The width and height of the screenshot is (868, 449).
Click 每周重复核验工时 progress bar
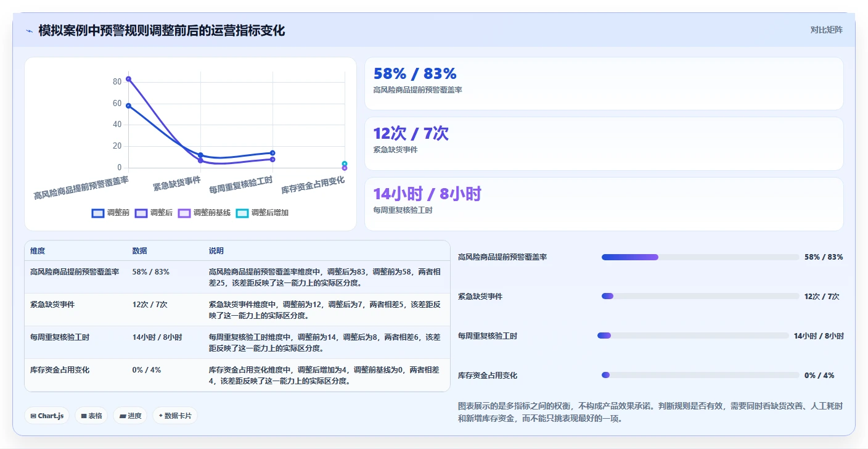click(x=693, y=336)
